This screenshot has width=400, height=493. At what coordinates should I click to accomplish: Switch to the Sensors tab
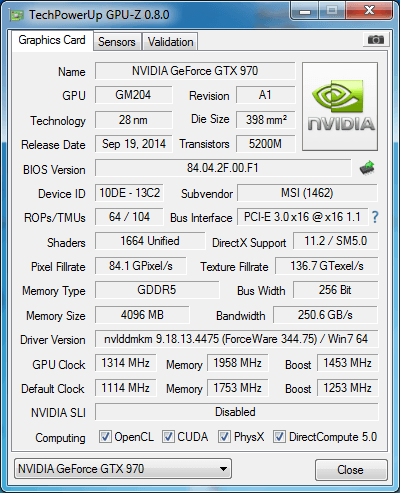[x=117, y=42]
